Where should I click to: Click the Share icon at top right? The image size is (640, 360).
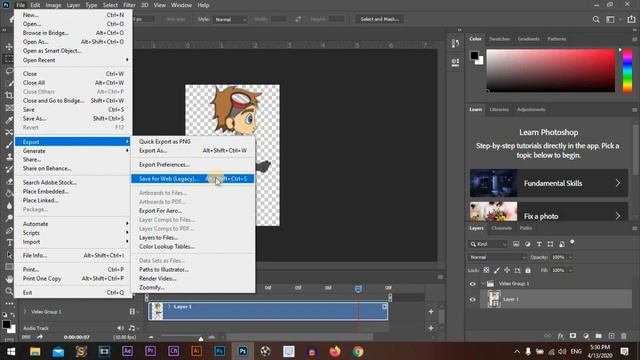pyautogui.click(x=631, y=19)
